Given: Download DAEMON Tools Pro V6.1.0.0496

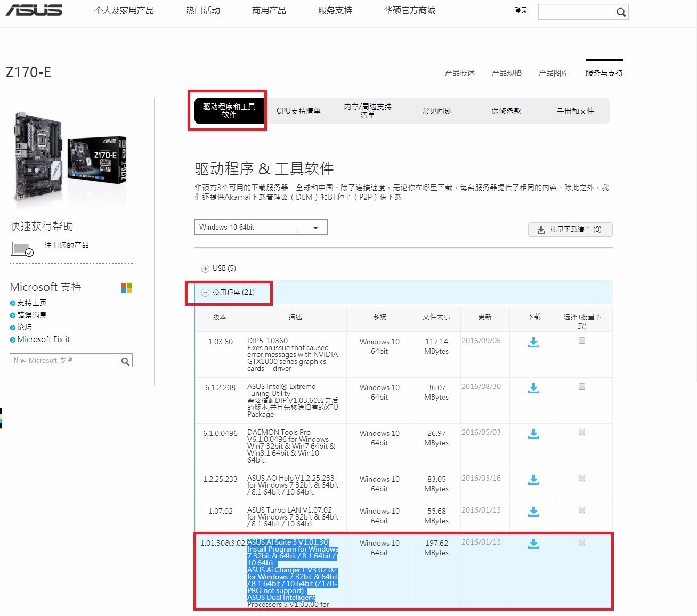Looking at the screenshot, I should point(533,434).
